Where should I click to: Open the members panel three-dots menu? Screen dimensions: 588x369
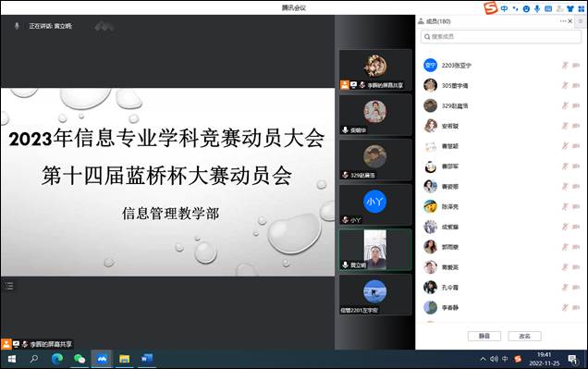[563, 21]
